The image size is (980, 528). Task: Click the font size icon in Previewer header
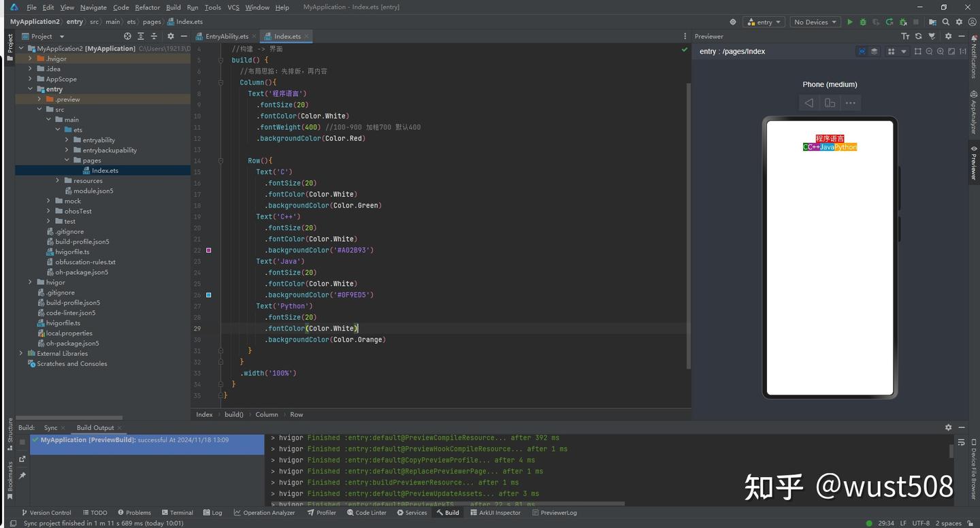[905, 36]
